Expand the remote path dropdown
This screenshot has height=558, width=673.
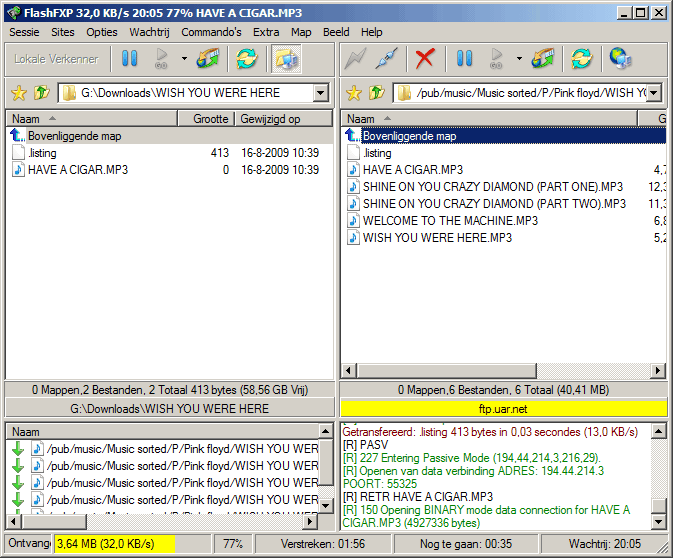click(654, 93)
